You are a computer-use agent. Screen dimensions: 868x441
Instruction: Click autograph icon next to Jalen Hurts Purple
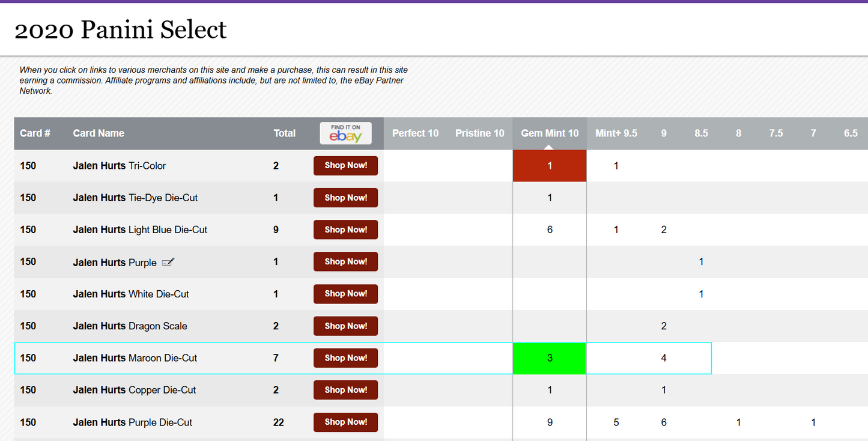click(x=168, y=262)
